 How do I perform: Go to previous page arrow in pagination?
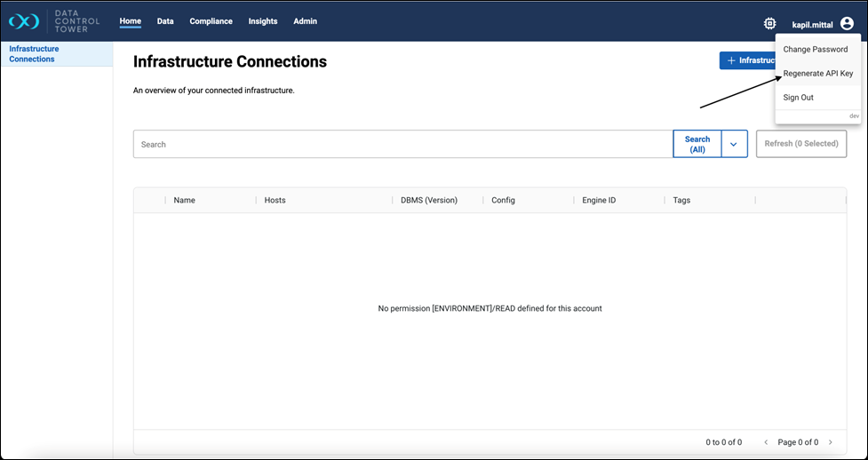(766, 442)
